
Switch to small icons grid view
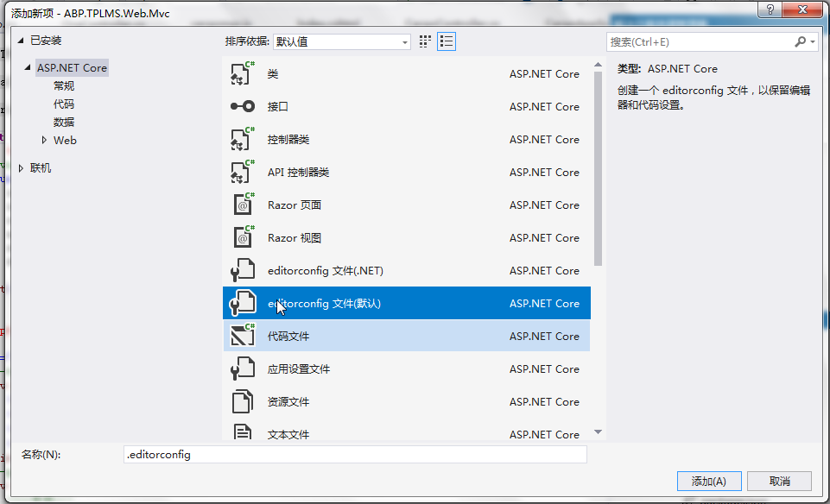425,41
